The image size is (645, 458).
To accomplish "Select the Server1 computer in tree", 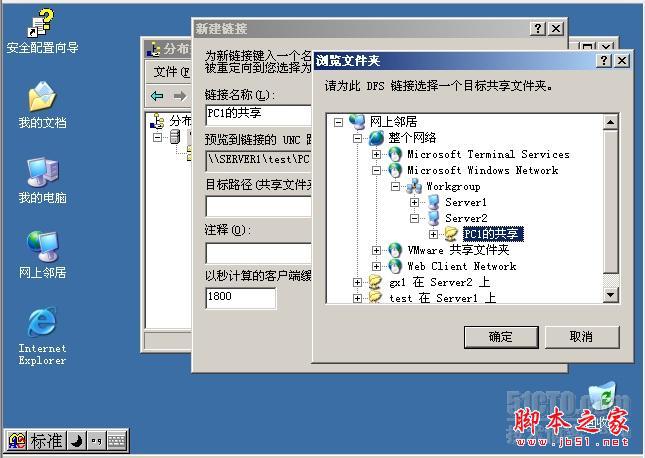I will click(x=465, y=202).
